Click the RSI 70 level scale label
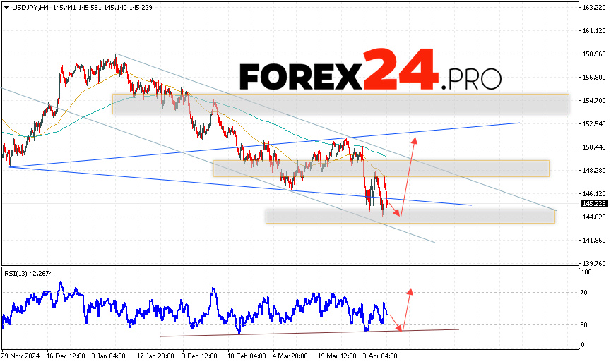Viewport: 611px width, 364px height. (586, 291)
